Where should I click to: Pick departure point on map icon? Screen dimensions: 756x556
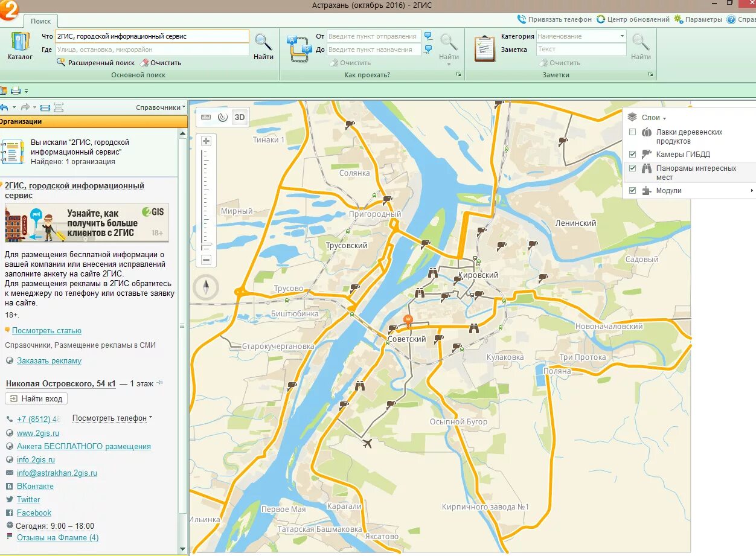tap(428, 36)
